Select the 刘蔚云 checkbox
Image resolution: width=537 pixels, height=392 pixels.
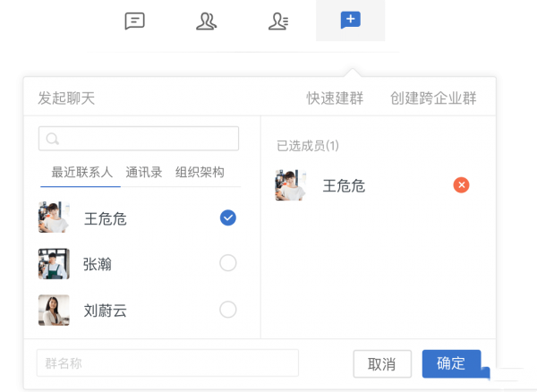point(228,310)
